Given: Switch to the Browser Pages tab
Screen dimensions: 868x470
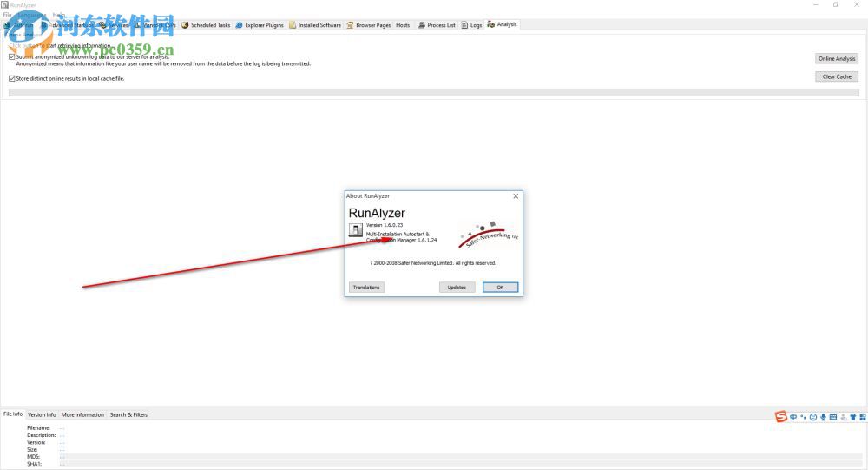Looking at the screenshot, I should tap(369, 25).
